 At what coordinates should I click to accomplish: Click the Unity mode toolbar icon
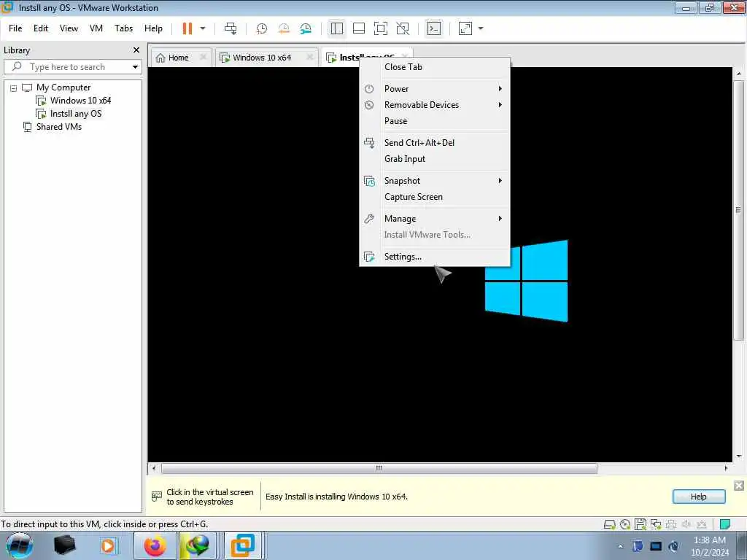[403, 28]
